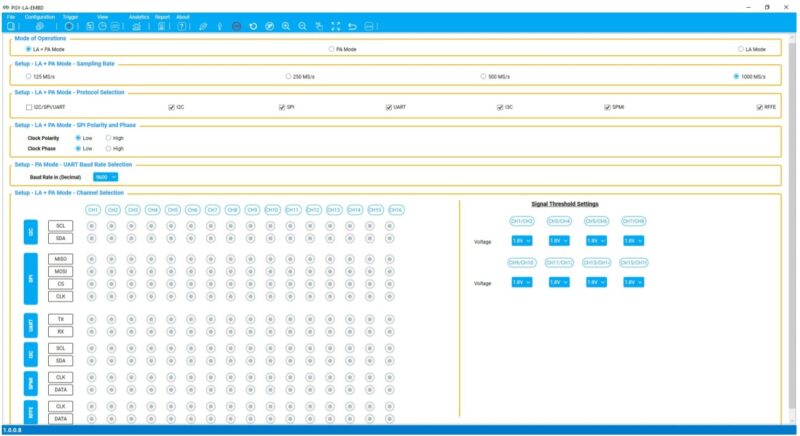Open the configuration icon in toolbar
The image size is (800, 436).
(39, 26)
